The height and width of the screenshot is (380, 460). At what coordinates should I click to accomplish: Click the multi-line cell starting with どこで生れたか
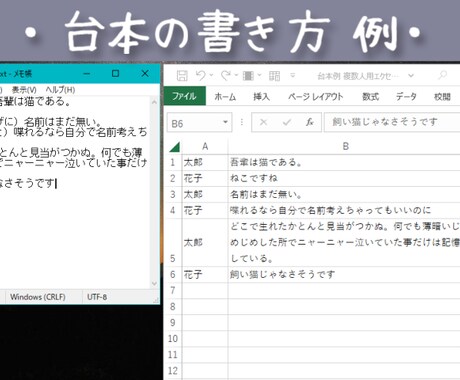tap(344, 242)
